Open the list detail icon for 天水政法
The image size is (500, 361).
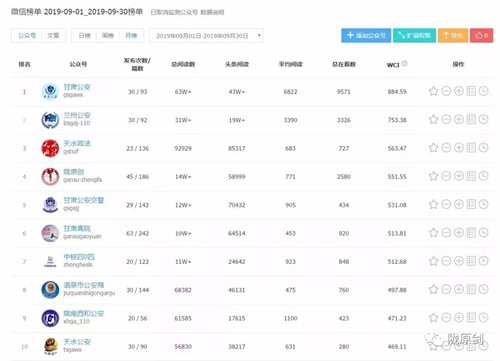click(471, 148)
